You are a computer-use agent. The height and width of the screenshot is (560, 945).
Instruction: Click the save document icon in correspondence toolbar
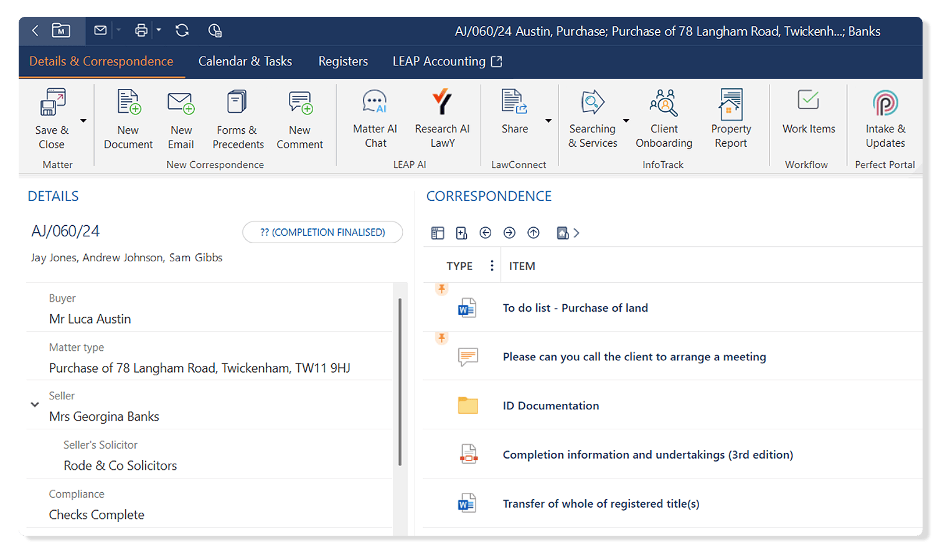point(563,233)
